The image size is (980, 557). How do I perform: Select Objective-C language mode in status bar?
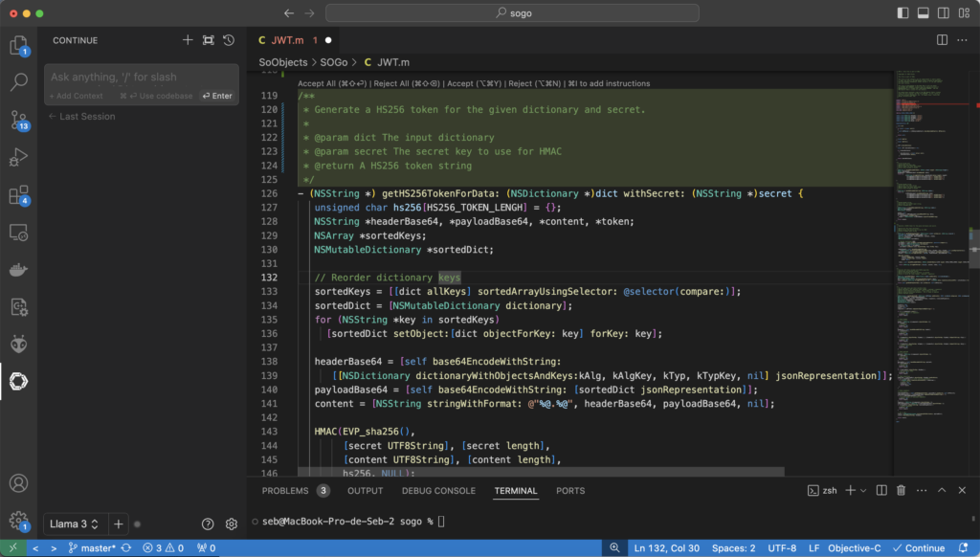coord(854,548)
